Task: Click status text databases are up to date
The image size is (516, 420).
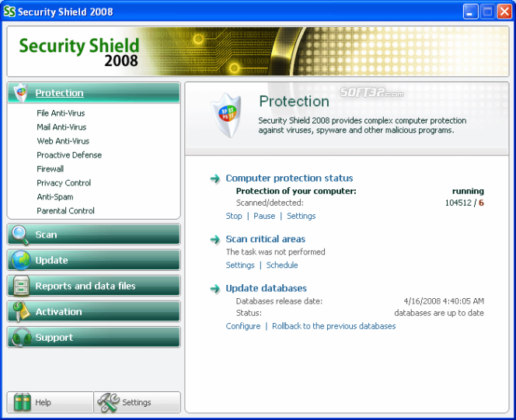Action: click(x=439, y=313)
